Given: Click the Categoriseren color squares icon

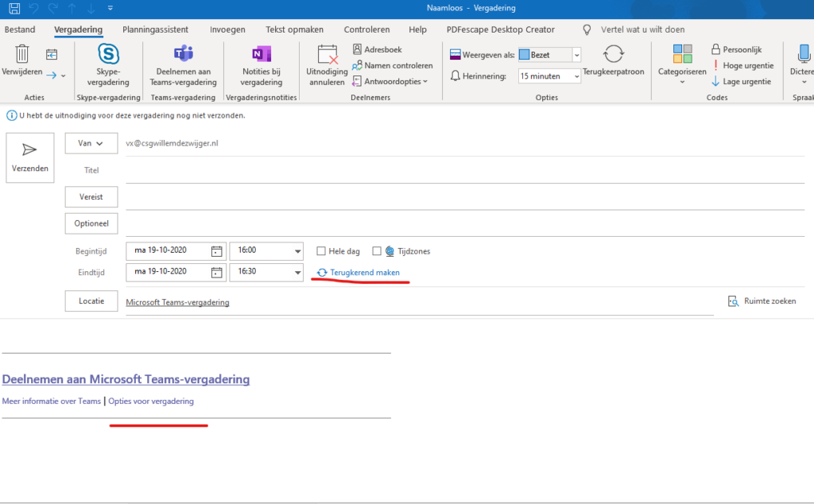Looking at the screenshot, I should (682, 54).
